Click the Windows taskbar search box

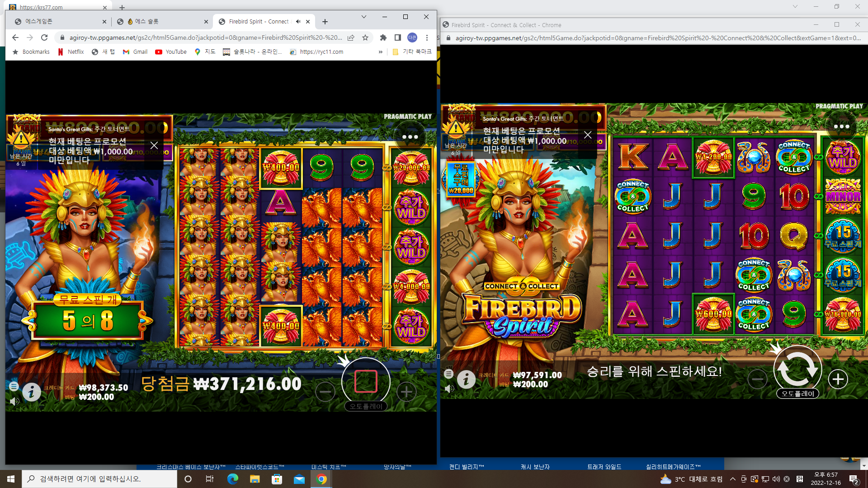point(99,479)
